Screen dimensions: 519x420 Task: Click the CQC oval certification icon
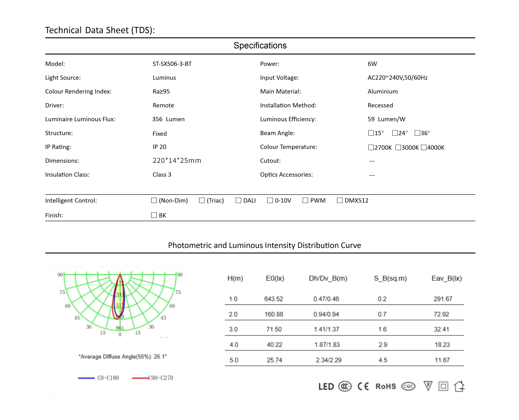tap(408, 386)
